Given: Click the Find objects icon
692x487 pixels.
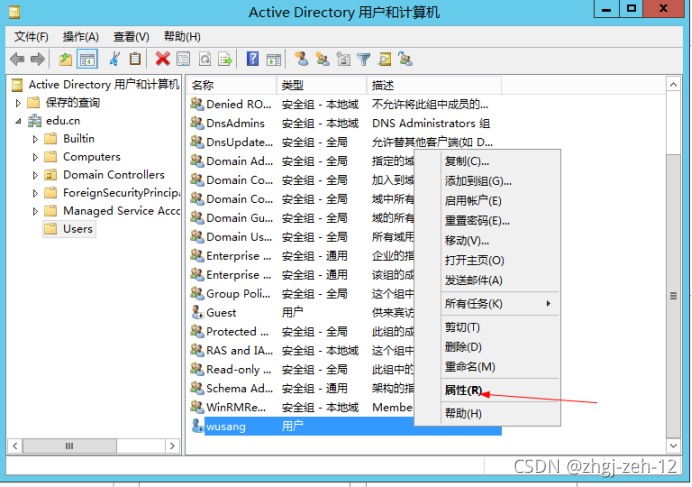Looking at the screenshot, I should [384, 59].
